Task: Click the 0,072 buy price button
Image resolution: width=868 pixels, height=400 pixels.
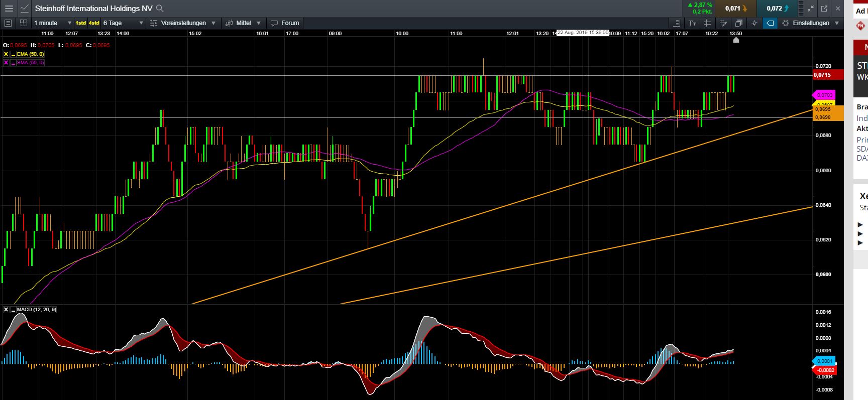Action: pyautogui.click(x=777, y=9)
